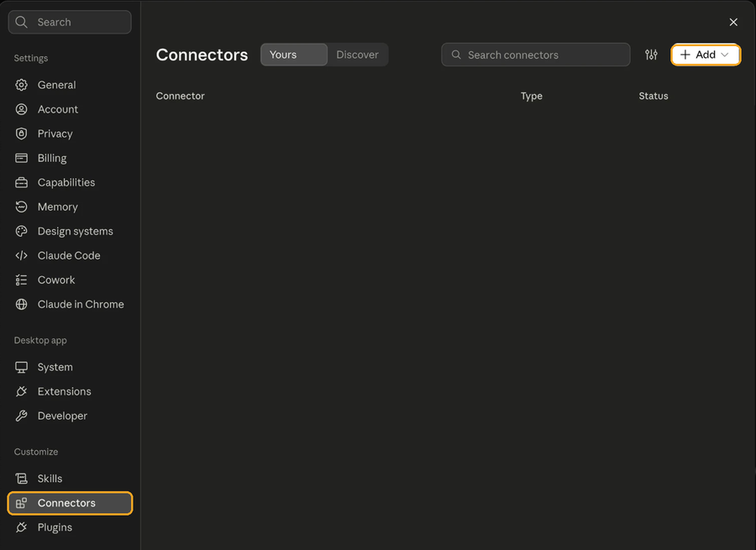Click the Developer wrench icon
This screenshot has width=756, height=550.
click(x=21, y=416)
